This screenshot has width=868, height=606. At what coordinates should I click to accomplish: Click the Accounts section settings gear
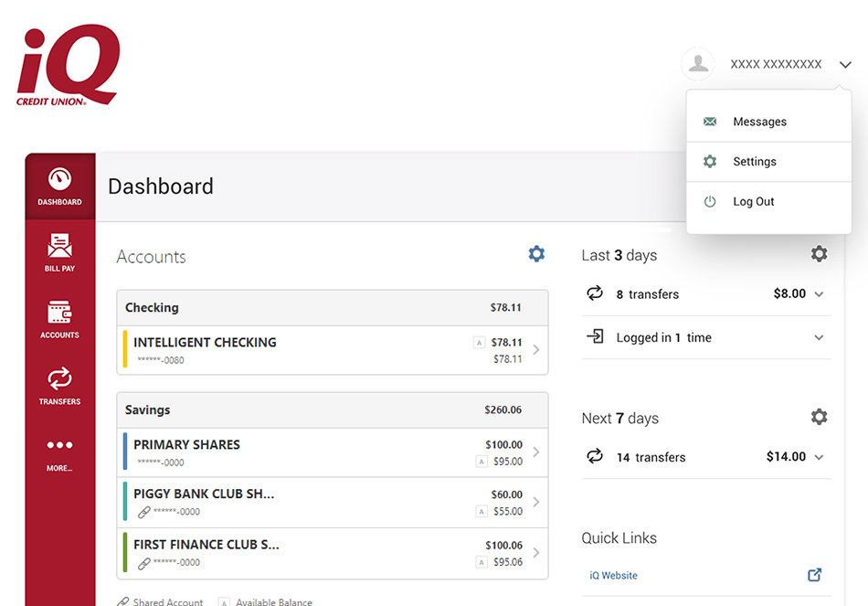point(536,254)
